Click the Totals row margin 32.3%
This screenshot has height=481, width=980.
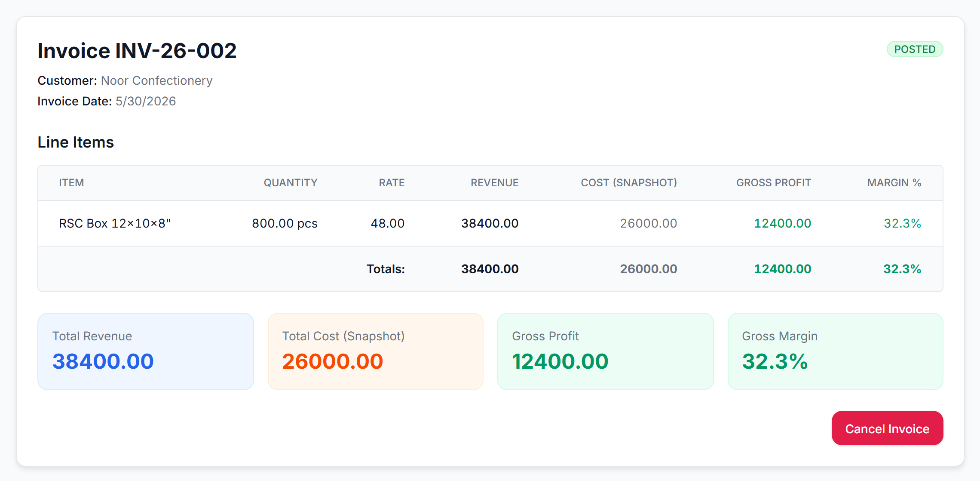[x=902, y=269]
